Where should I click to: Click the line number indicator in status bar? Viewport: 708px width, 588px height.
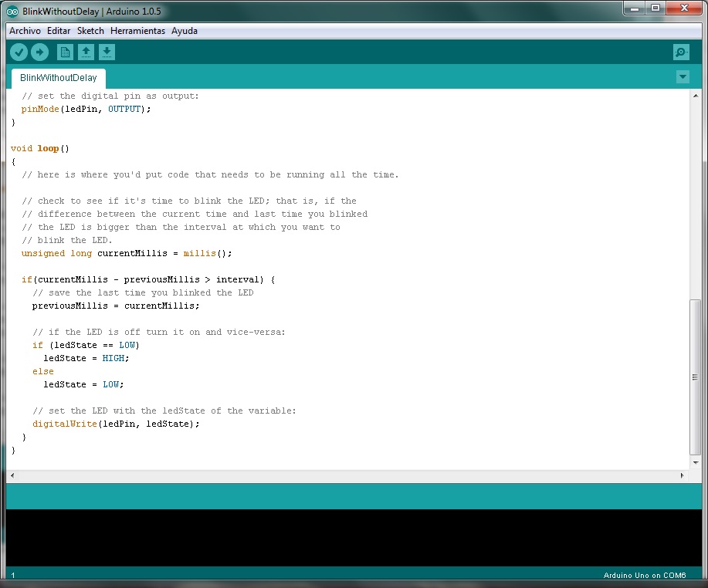12,575
